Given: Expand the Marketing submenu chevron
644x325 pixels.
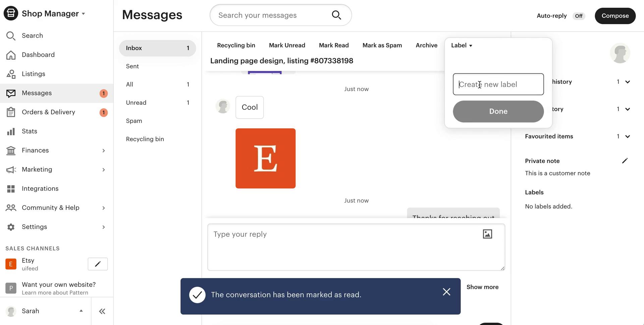Looking at the screenshot, I should [x=103, y=170].
